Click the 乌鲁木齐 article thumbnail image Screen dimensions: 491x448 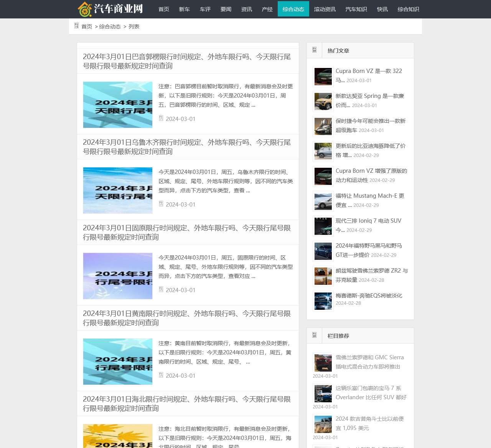click(x=117, y=190)
